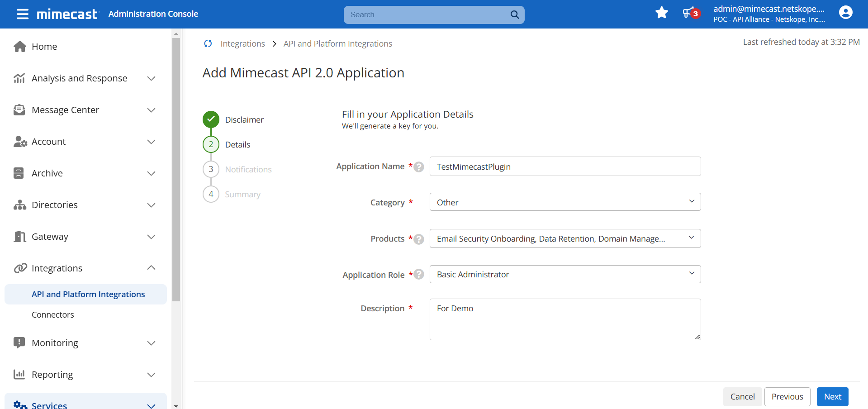Open favorites star icon

662,13
